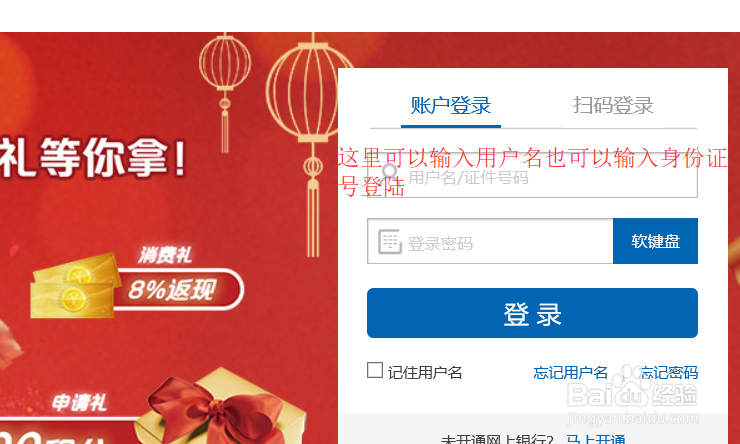Click the 申请礼 promotion label

pyautogui.click(x=79, y=402)
